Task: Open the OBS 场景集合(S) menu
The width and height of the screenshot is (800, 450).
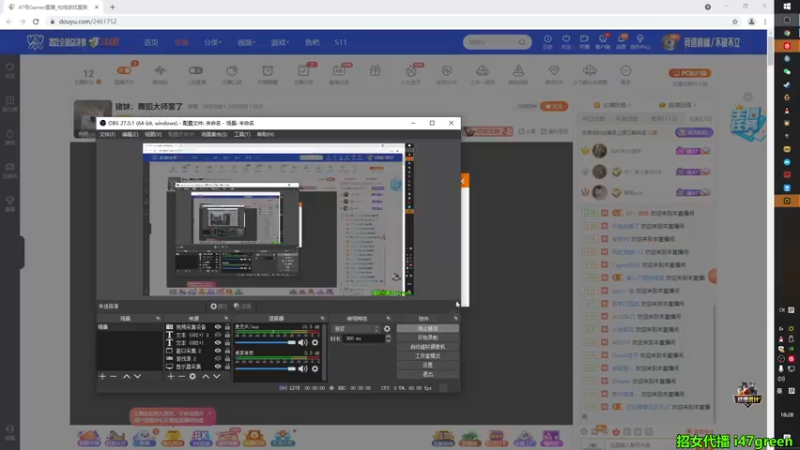Action: [x=214, y=135]
